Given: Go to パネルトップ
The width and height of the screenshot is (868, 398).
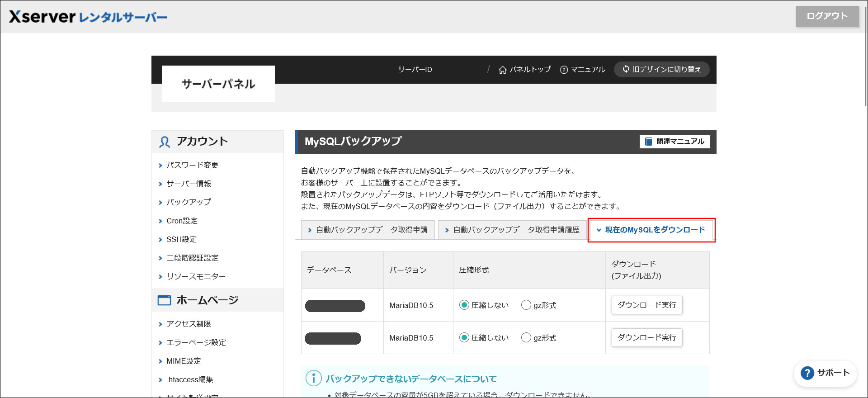Looking at the screenshot, I should coord(525,70).
